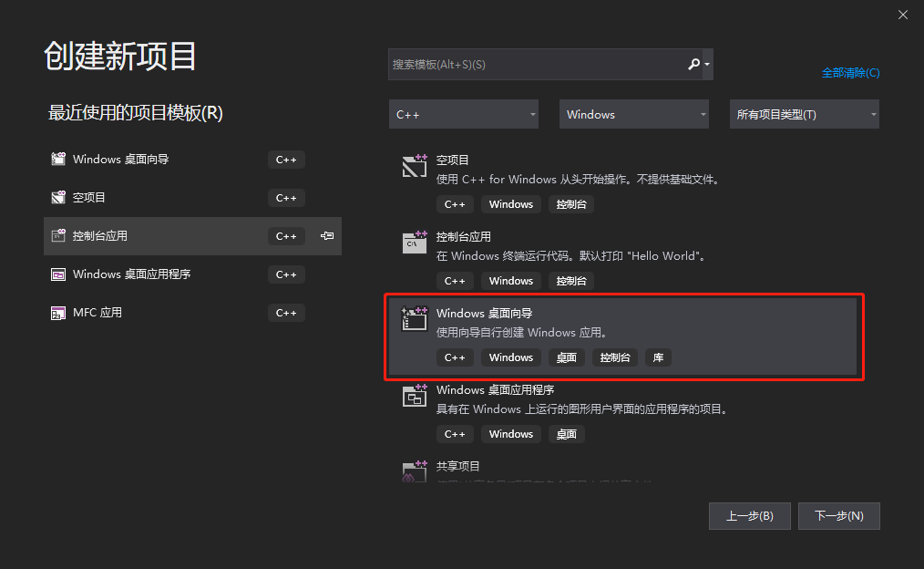The image size is (924, 569).
Task: Go back with 上一步 button
Action: [x=750, y=516]
